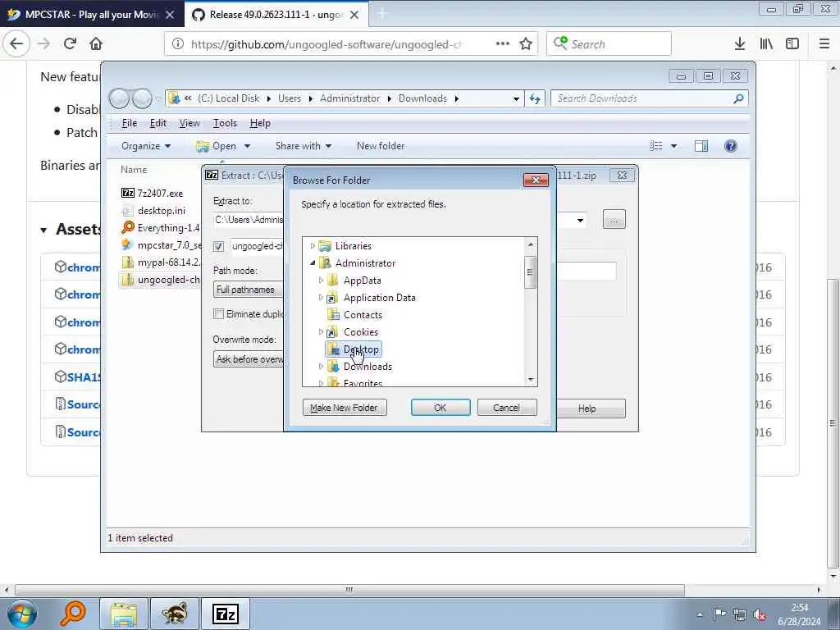Expand the AppData folder node
This screenshot has width=840, height=630.
[321, 281]
